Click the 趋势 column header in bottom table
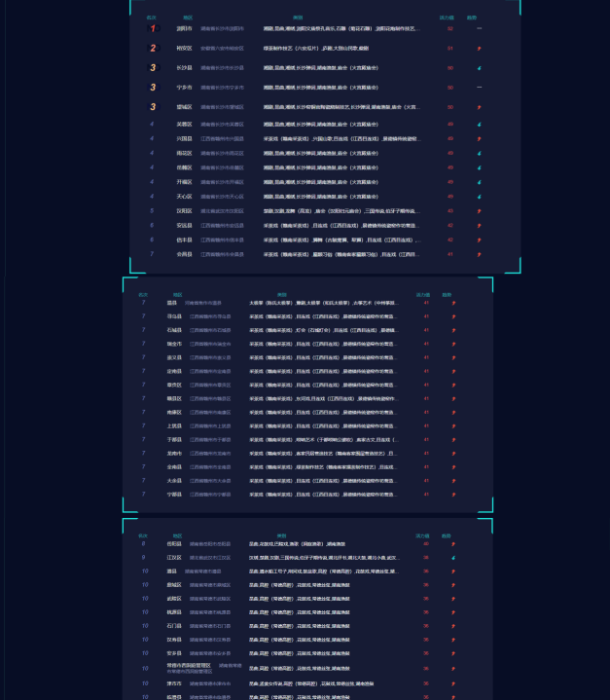The height and width of the screenshot is (700, 610). (x=447, y=535)
